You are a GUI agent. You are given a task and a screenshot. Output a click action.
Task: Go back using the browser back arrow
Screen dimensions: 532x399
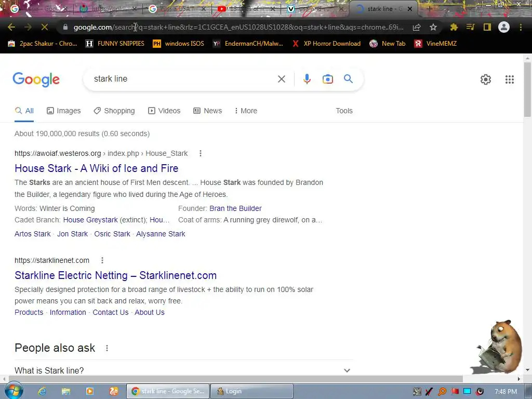(x=11, y=27)
